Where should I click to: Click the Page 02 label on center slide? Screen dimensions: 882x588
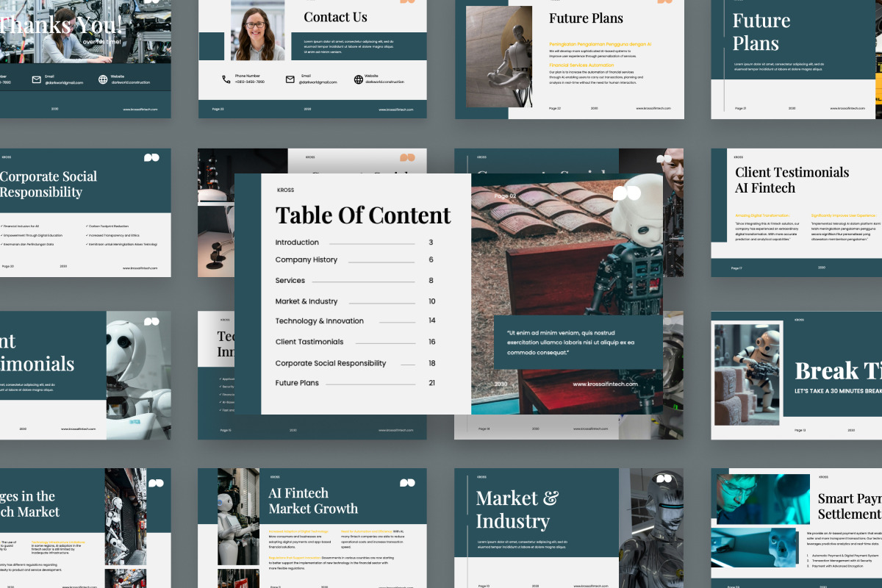point(505,196)
